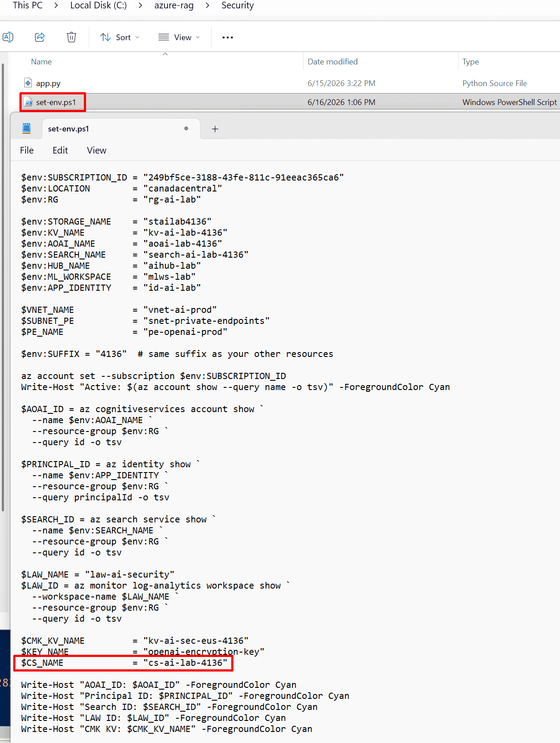The width and height of the screenshot is (560, 743).
Task: Click the Notepad app icon
Action: coord(26,128)
